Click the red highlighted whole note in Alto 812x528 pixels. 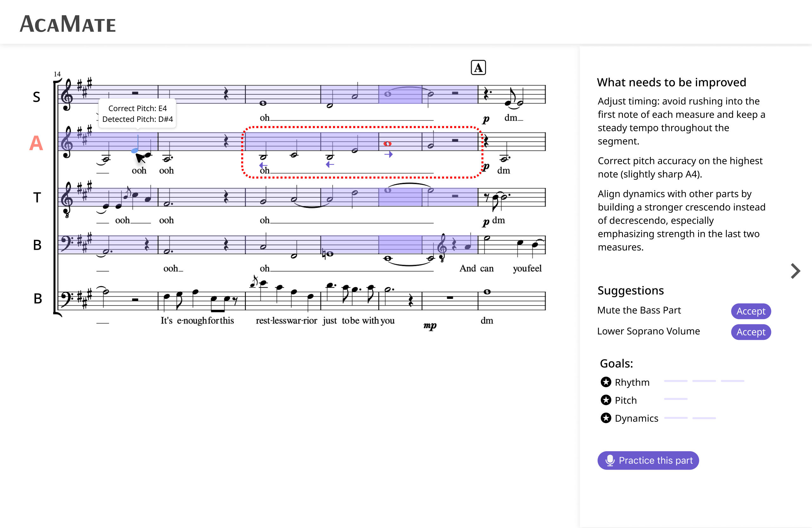click(x=387, y=144)
